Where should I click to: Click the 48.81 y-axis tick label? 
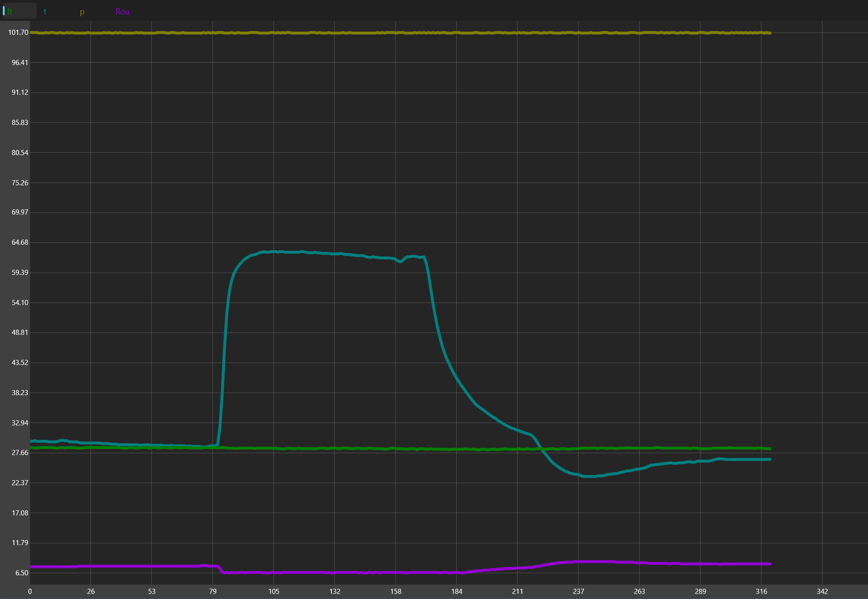coord(20,332)
